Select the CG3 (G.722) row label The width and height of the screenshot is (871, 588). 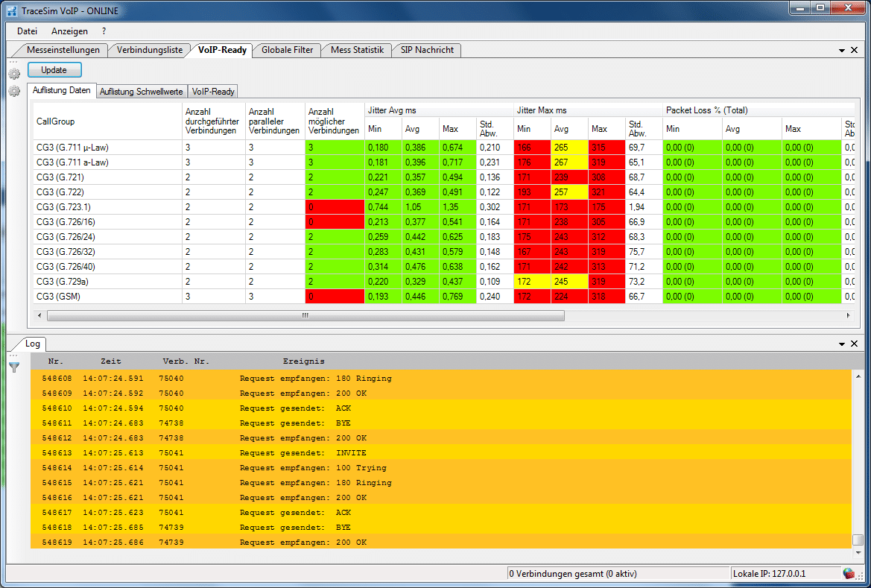(x=60, y=192)
